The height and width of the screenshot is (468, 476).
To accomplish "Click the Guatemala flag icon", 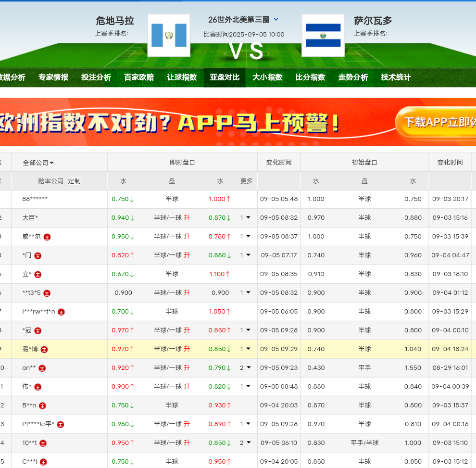I will 169,35.
